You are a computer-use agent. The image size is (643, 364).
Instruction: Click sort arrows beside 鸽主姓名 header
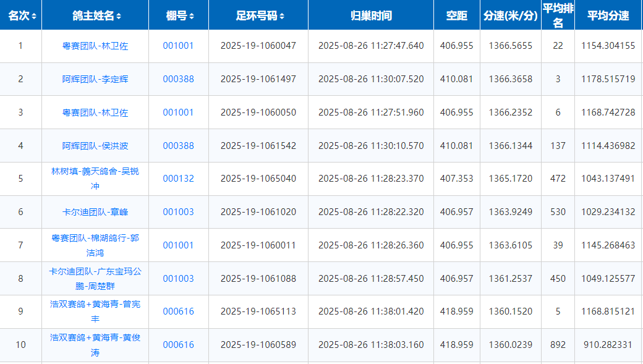(119, 16)
